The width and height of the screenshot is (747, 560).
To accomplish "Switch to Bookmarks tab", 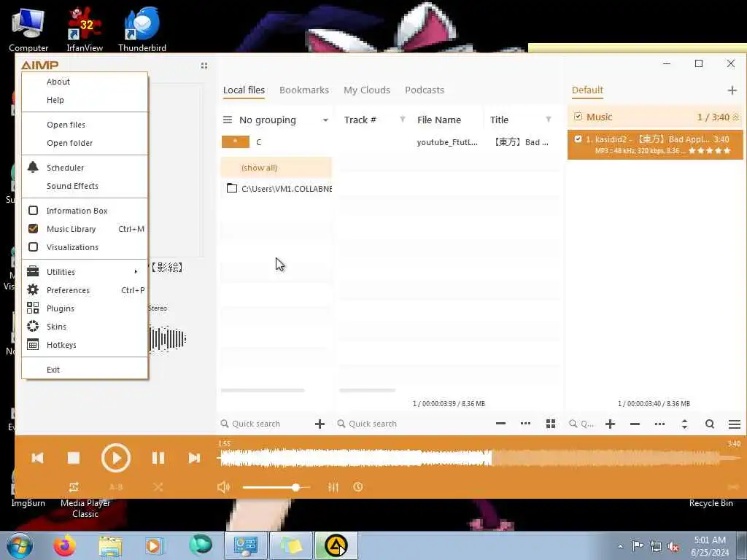I will tap(304, 90).
